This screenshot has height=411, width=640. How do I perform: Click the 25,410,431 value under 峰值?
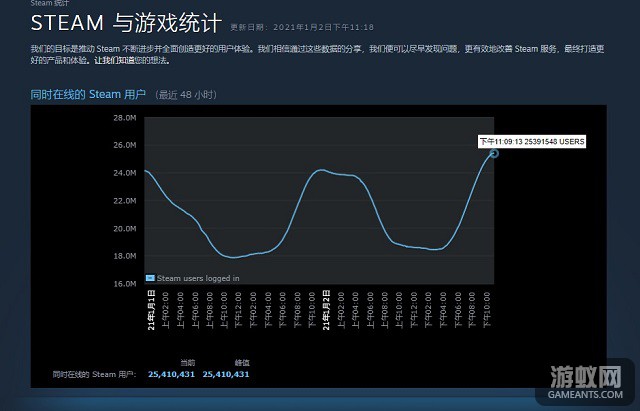[226, 374]
